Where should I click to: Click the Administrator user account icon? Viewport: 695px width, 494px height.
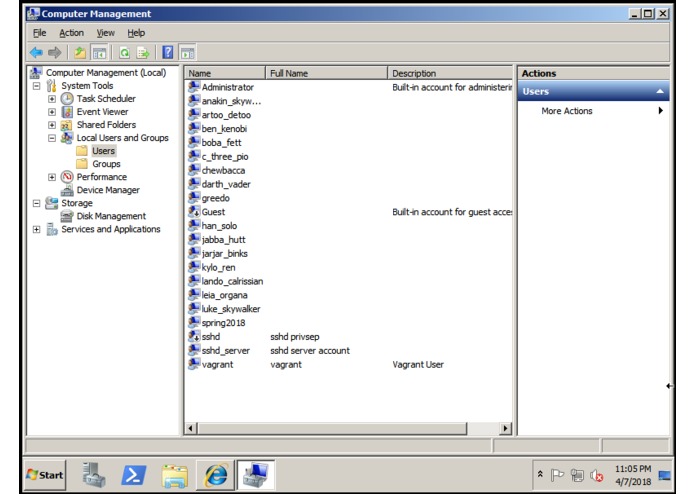pyautogui.click(x=194, y=87)
